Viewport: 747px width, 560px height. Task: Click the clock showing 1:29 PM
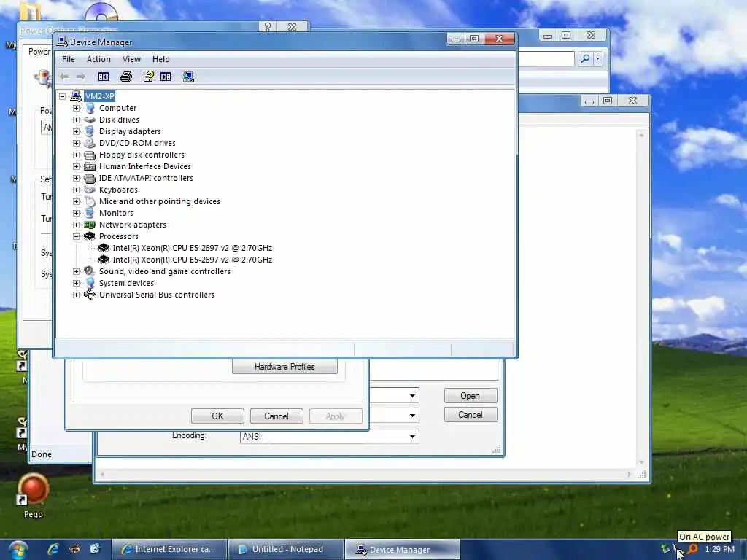point(719,549)
